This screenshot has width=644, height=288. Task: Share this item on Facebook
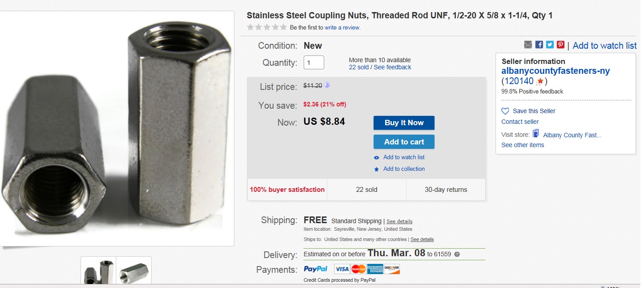(x=539, y=45)
